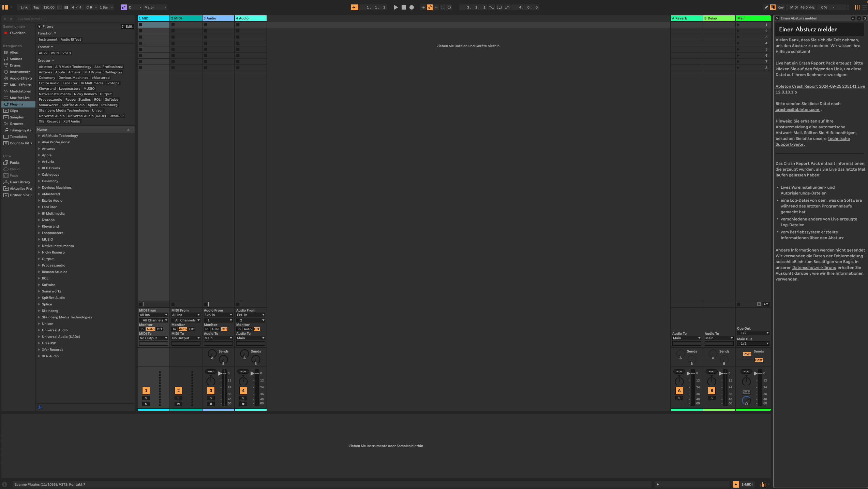Image resolution: width=868 pixels, height=489 pixels.
Task: Arm track 4 for recording
Action: [243, 404]
